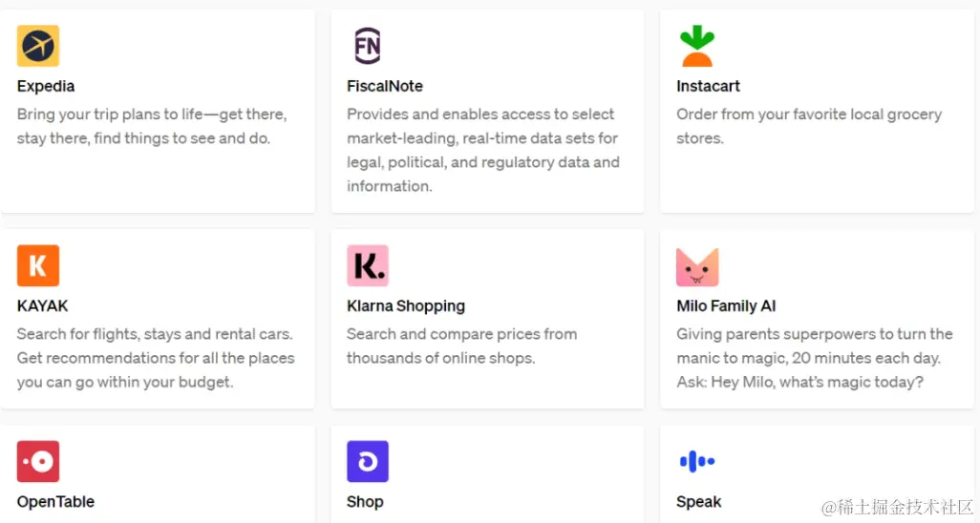Click the Milo Family AI heading
Screen dimensions: 980x523
tap(726, 306)
